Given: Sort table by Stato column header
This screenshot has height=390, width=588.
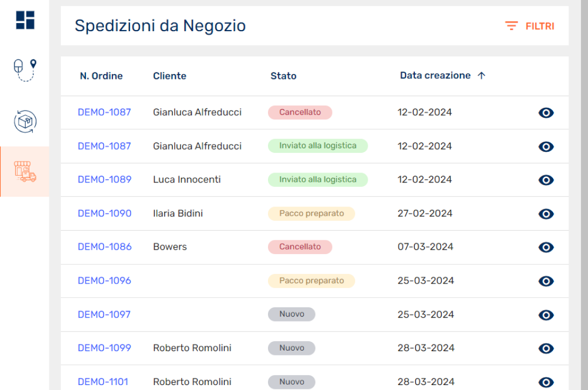Looking at the screenshot, I should tap(283, 76).
